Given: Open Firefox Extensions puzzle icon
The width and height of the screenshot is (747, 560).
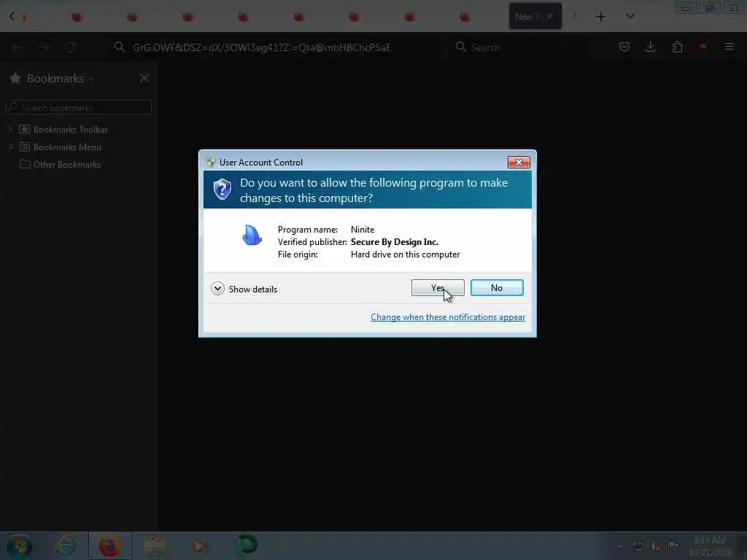Looking at the screenshot, I should tap(677, 47).
